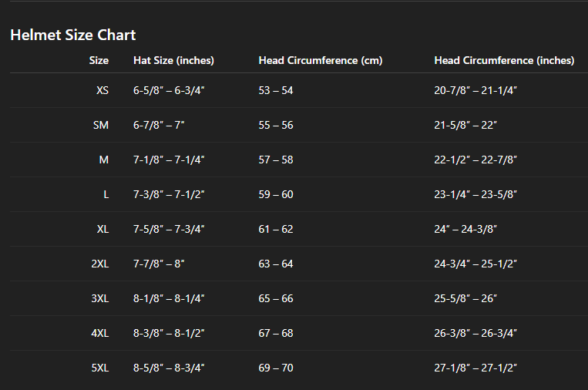The width and height of the screenshot is (588, 390).
Task: Select the XS size cell
Action: (102, 90)
